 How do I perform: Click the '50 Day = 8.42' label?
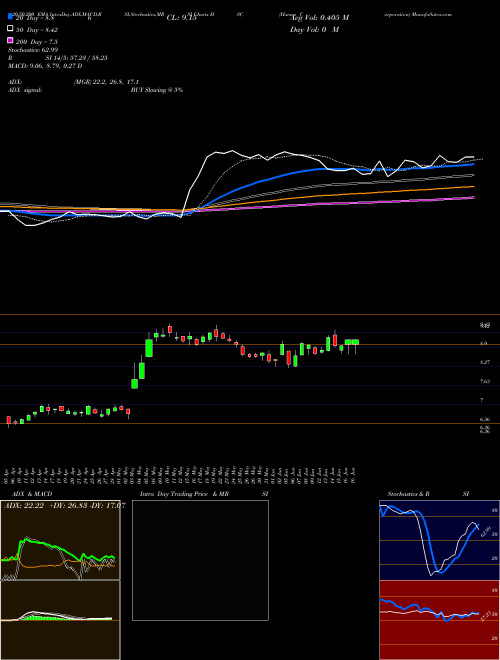(37, 30)
